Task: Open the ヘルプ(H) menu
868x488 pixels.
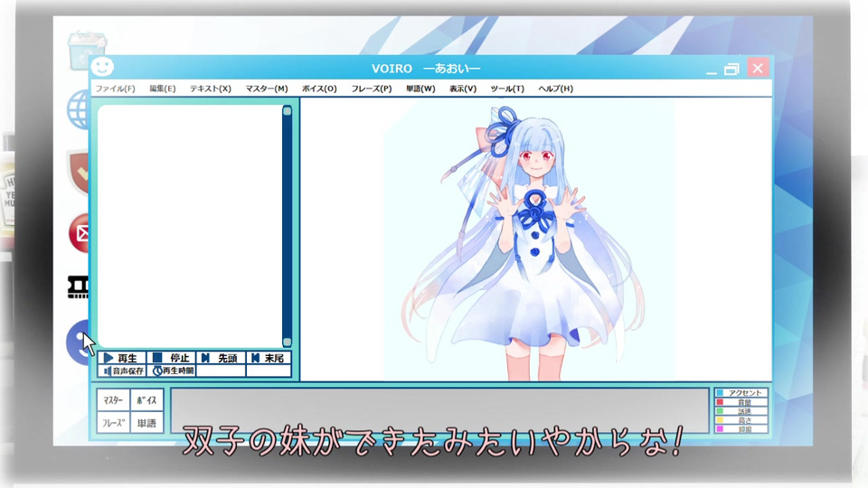Action: click(556, 89)
